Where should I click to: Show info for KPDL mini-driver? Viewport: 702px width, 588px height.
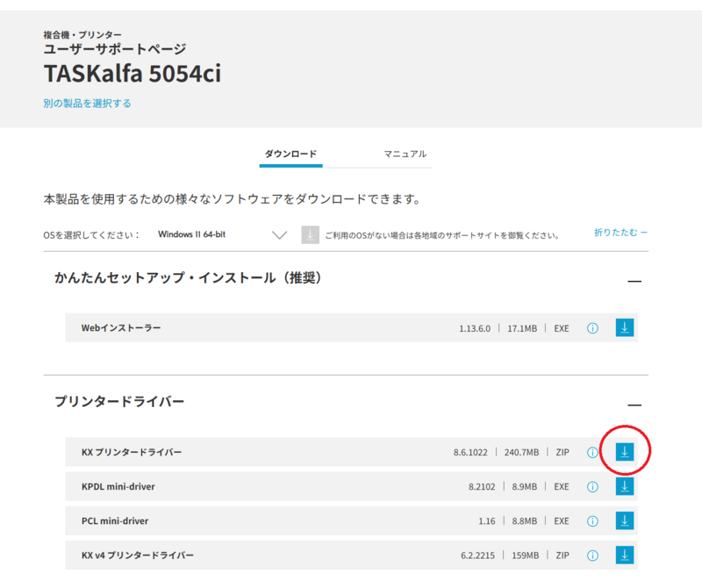(592, 486)
